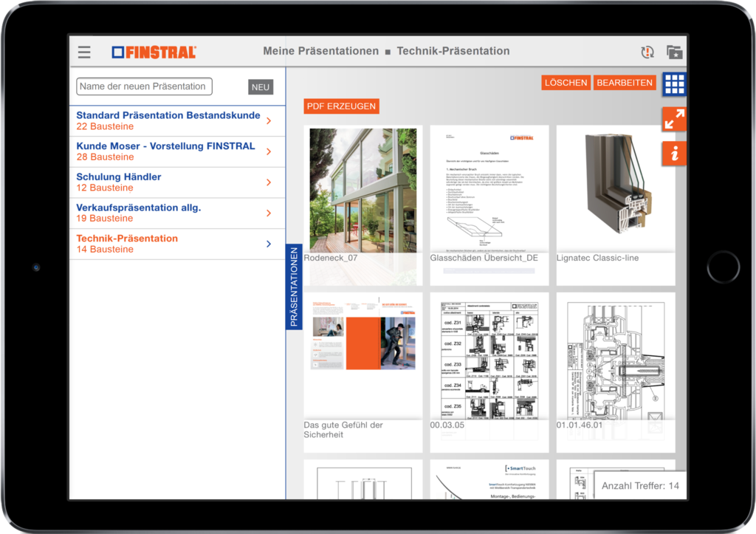Click the FINSTRAL logo
The height and width of the screenshot is (534, 756).
pos(154,52)
